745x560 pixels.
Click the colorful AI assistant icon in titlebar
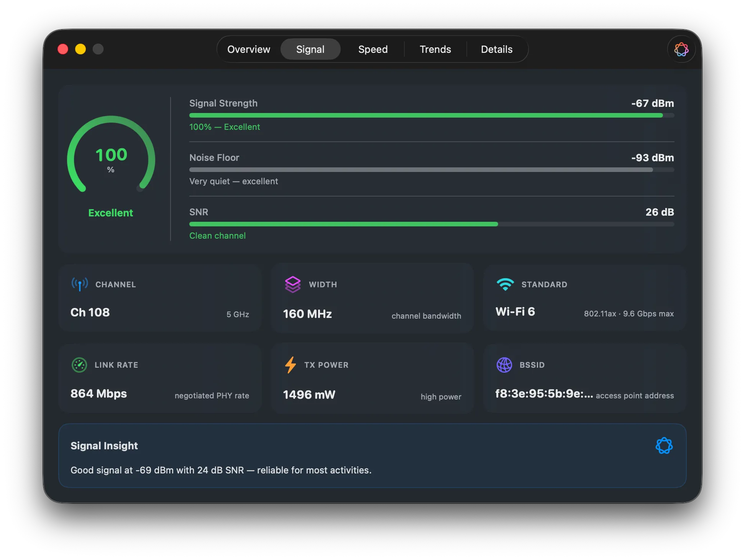click(x=681, y=49)
